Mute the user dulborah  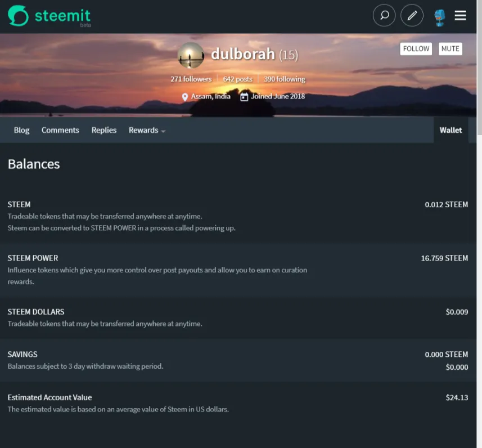(x=450, y=49)
